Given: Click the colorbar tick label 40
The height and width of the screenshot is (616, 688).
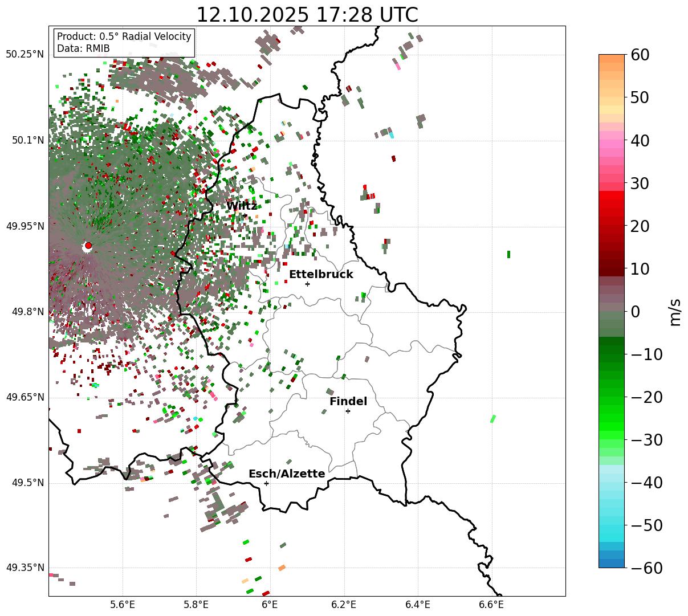Looking at the screenshot, I should pos(640,140).
